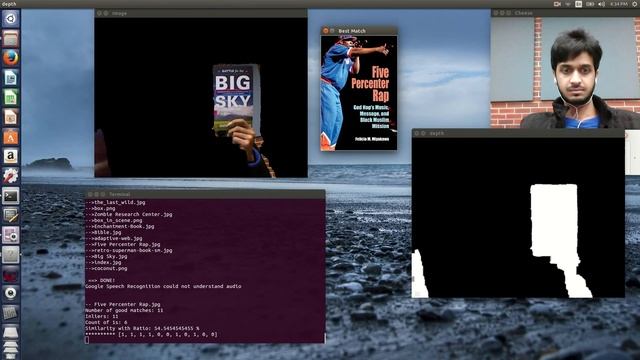The image size is (640, 360).
Task: Open the clock showing 4:34 PM
Action: (x=619, y=4)
